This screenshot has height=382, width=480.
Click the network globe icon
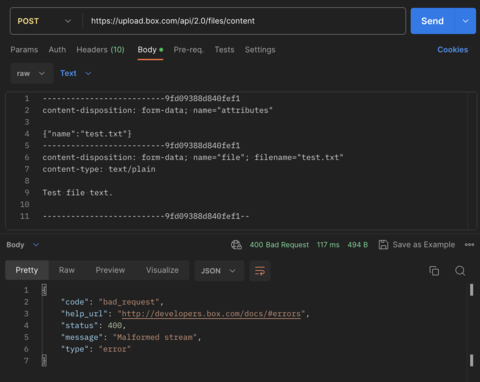point(236,245)
